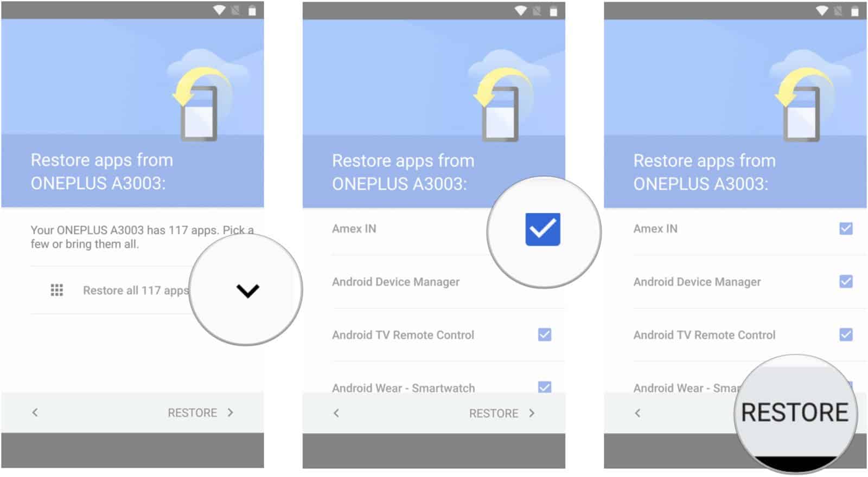Uncheck Android Device Manager on third screen
This screenshot has height=477, width=868.
click(x=846, y=281)
